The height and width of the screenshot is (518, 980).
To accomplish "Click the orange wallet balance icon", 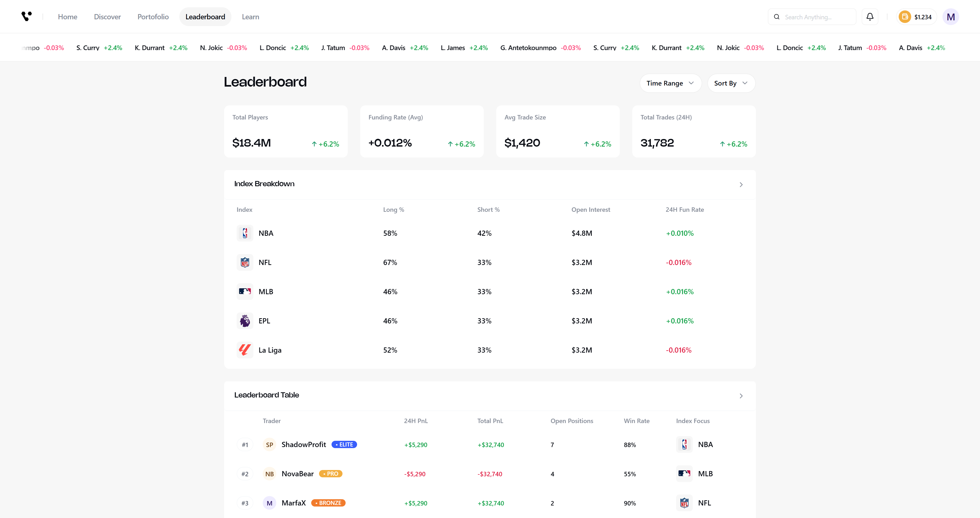I will [x=905, y=17].
